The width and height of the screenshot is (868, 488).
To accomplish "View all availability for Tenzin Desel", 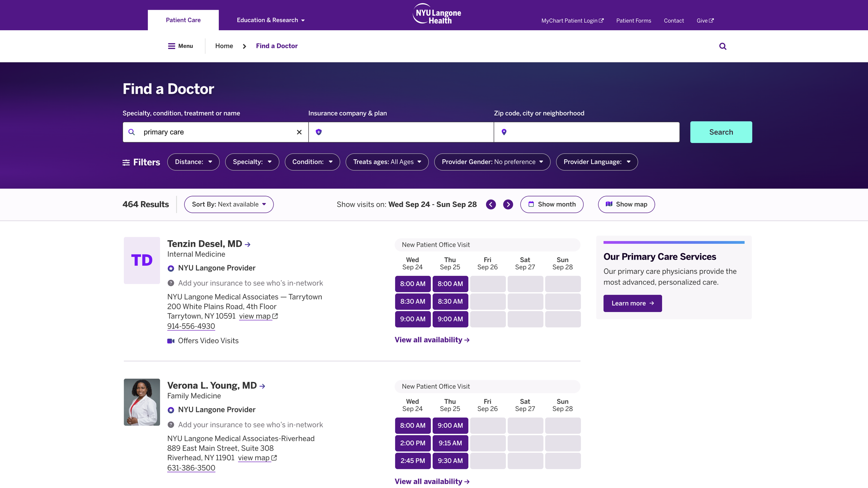I will point(432,340).
